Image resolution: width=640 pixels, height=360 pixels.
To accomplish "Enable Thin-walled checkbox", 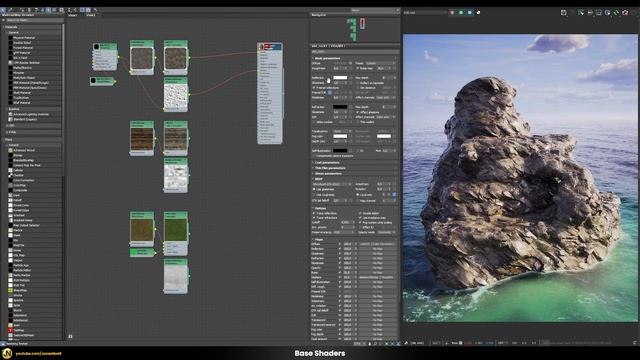I will pyautogui.click(x=358, y=122).
